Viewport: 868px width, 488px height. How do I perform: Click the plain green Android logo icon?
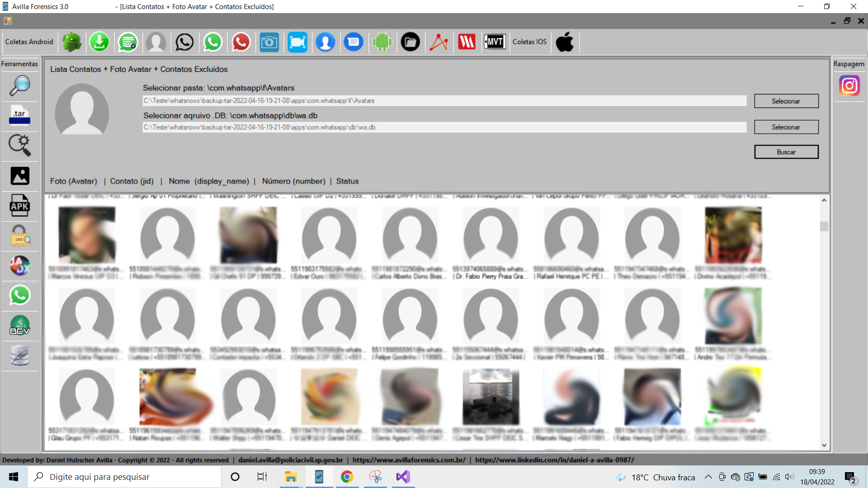coord(382,42)
